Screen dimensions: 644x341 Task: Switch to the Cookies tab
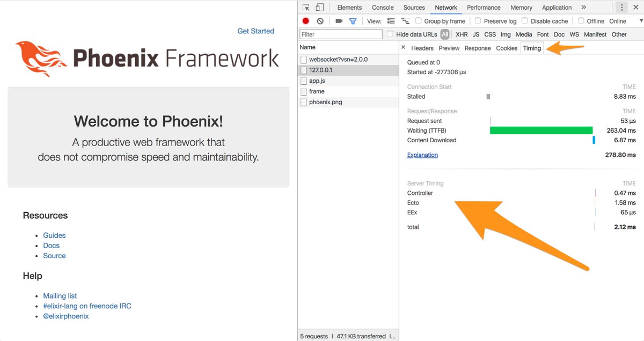(507, 48)
